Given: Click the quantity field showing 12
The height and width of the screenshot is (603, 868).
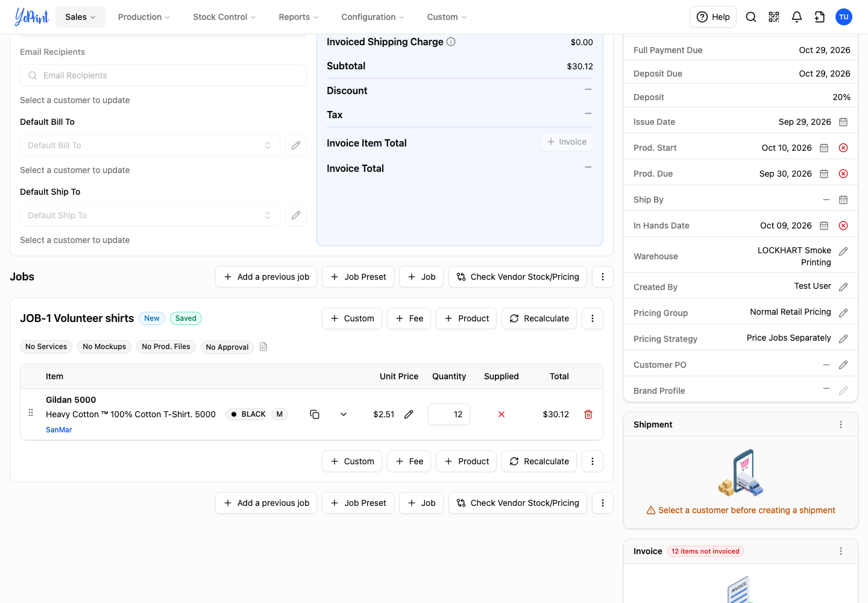Looking at the screenshot, I should (449, 414).
